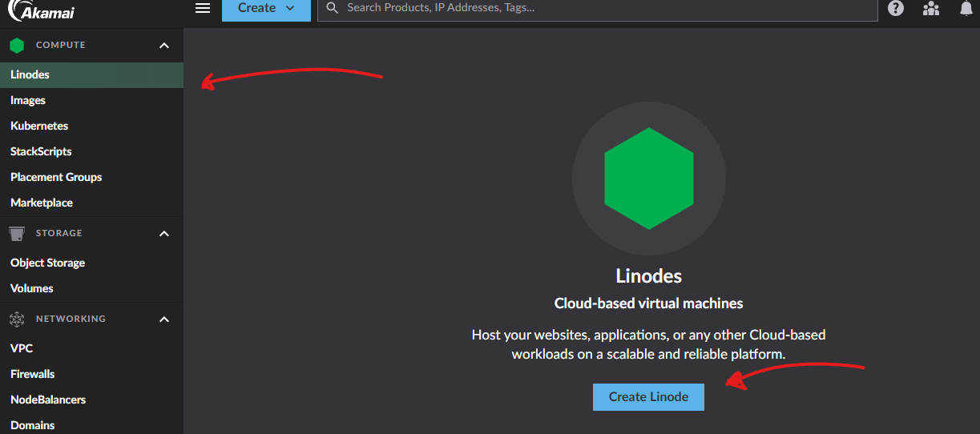Open Volumes in the sidebar
The width and height of the screenshot is (980, 434).
pos(91,288)
